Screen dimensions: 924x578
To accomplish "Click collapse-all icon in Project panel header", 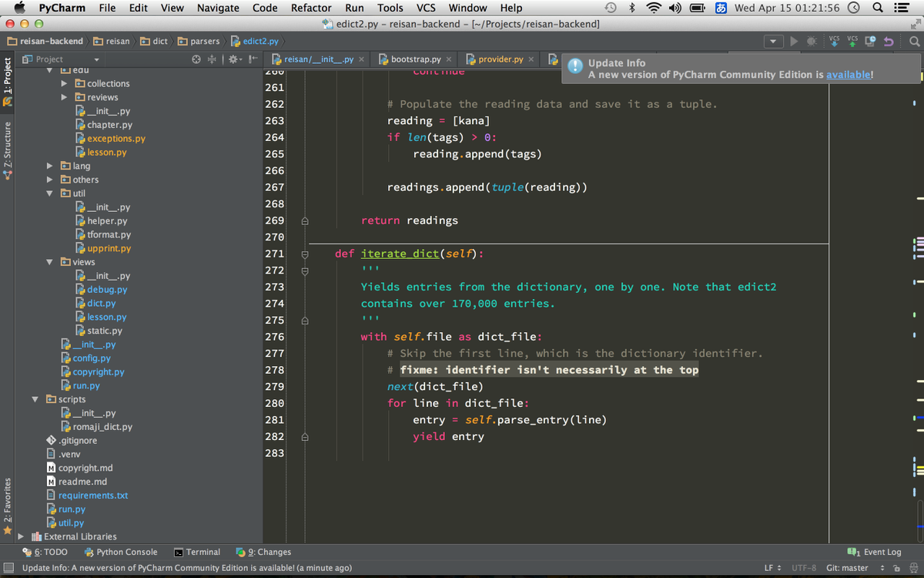I will pyautogui.click(x=211, y=59).
